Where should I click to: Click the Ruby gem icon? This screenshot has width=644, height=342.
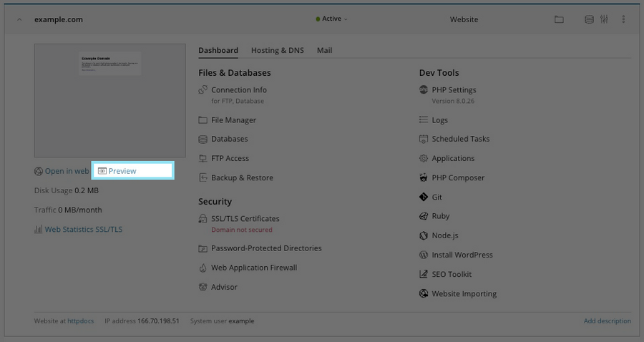coord(424,216)
